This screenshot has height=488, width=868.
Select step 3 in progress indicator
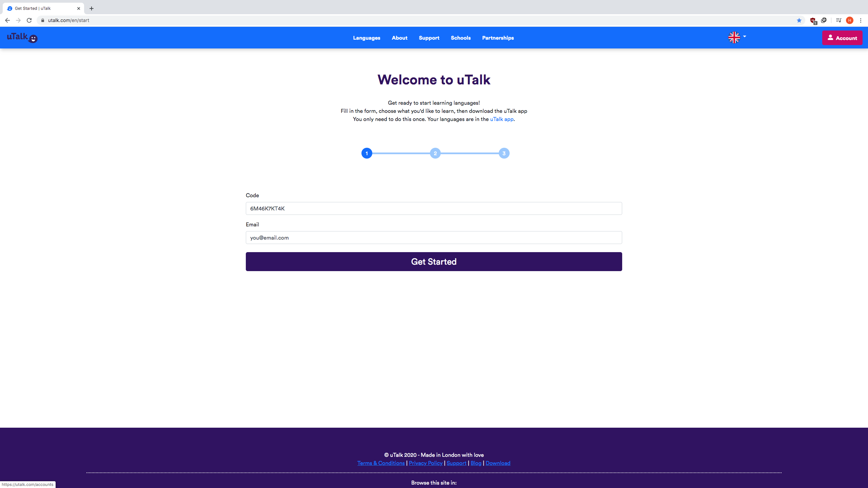coord(504,153)
